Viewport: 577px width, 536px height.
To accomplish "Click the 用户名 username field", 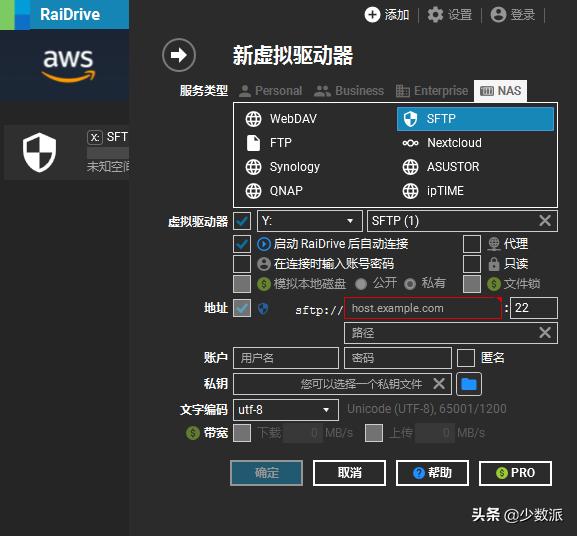I will point(286,358).
